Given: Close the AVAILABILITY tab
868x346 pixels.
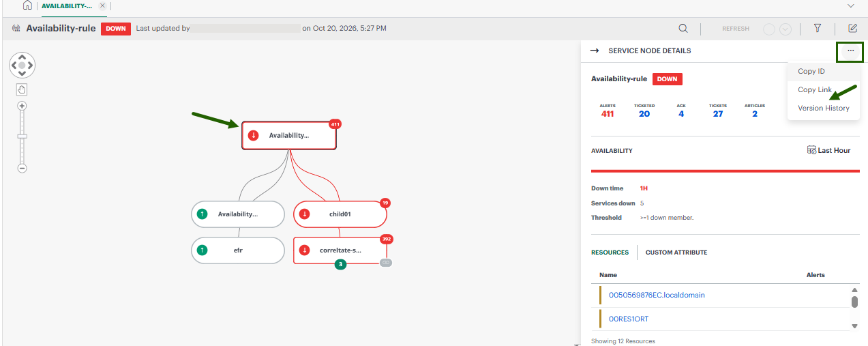Looking at the screenshot, I should point(102,5).
